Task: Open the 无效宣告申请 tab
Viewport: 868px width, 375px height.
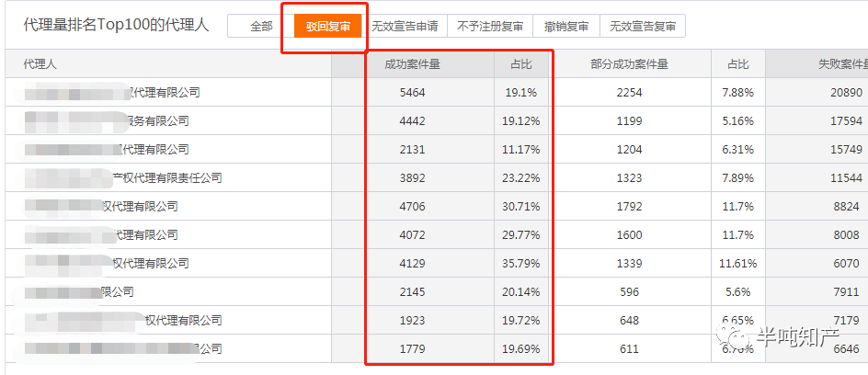Action: click(x=405, y=27)
